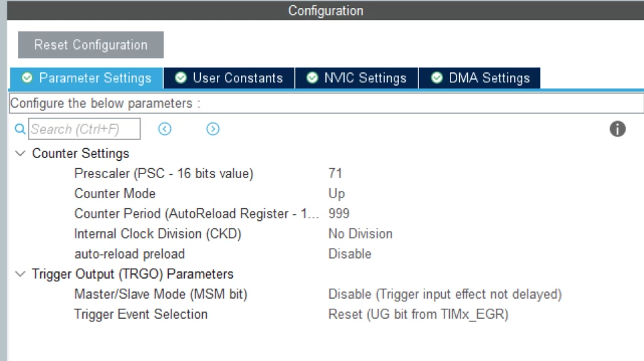Go to previous search result arrow
644x361 pixels.
[165, 129]
